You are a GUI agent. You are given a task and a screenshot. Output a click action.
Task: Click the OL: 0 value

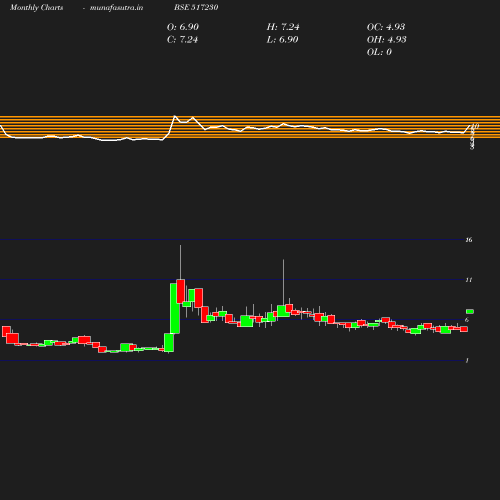pos(379,52)
